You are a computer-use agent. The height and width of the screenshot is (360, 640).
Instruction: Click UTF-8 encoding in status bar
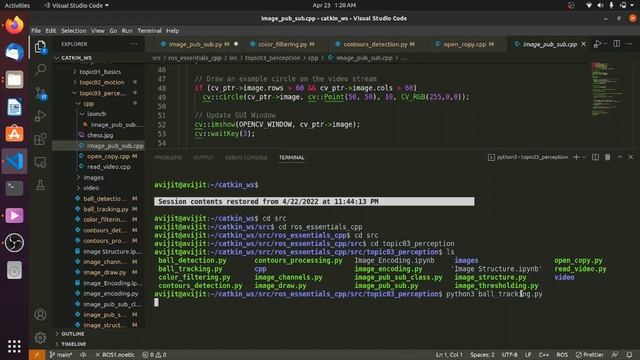tap(509, 355)
